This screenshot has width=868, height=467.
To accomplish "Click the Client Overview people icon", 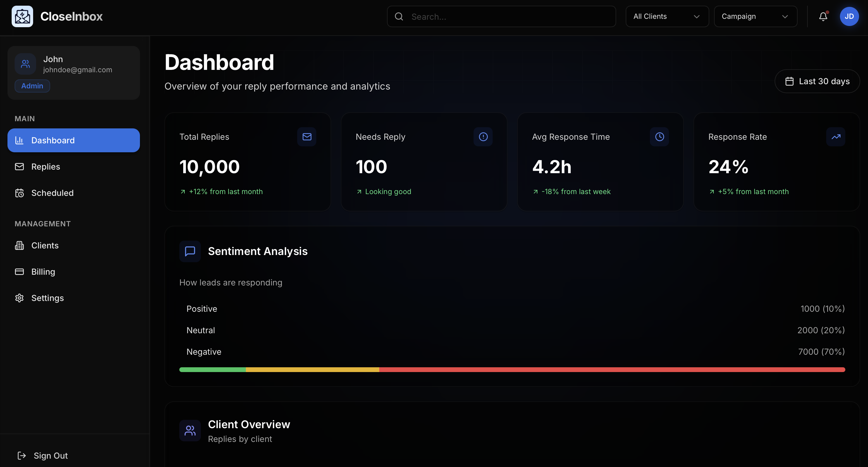I will point(190,431).
